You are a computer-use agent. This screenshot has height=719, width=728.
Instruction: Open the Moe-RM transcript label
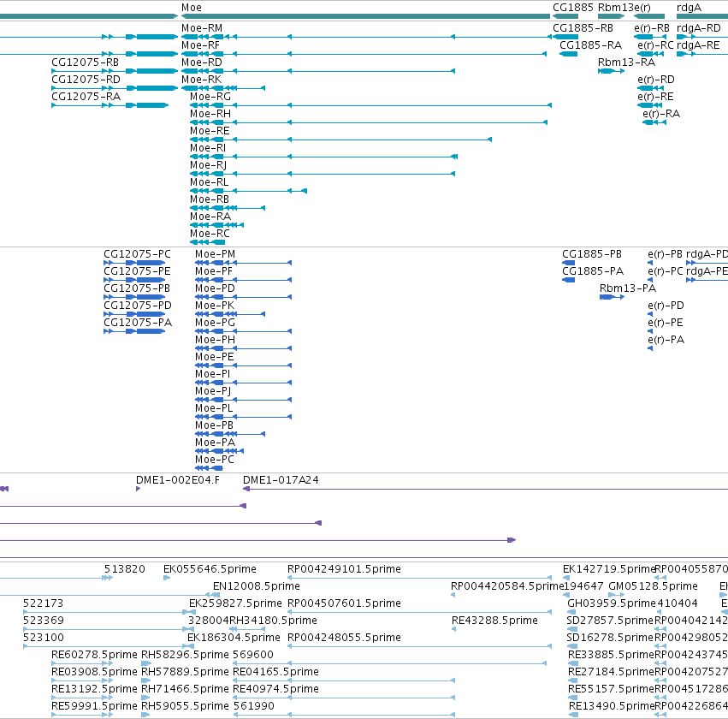point(202,28)
